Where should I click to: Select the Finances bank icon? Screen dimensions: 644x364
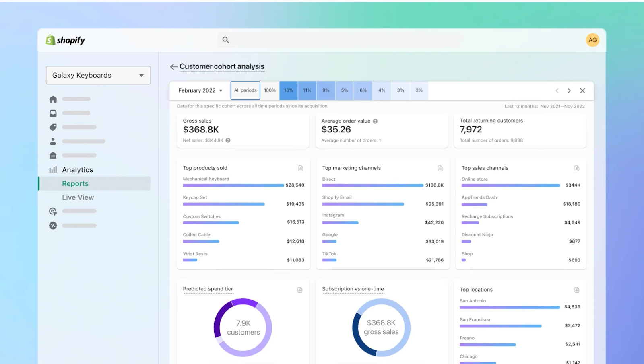click(x=53, y=155)
